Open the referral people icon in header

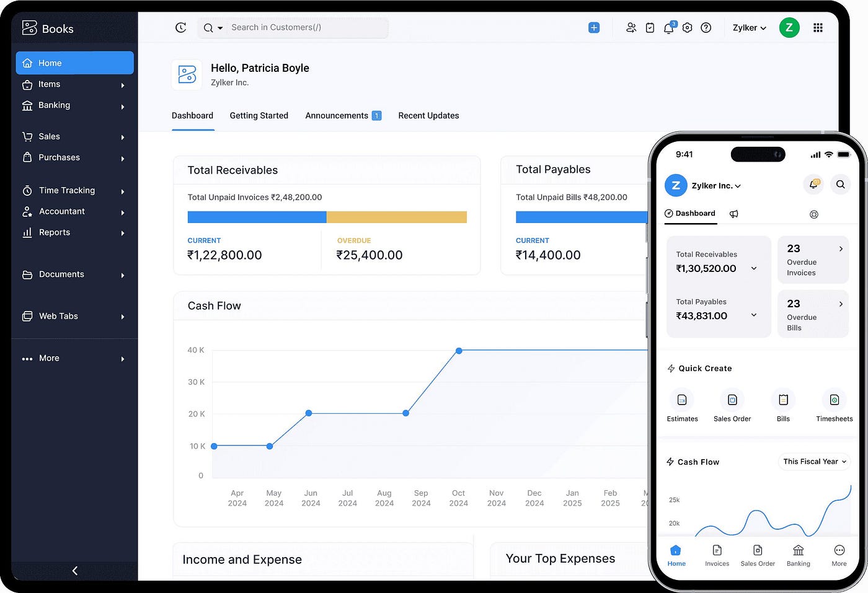[631, 27]
